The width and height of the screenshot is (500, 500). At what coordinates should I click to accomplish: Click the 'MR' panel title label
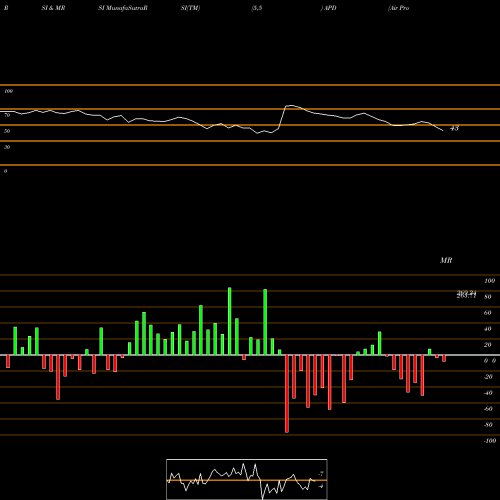[446, 260]
